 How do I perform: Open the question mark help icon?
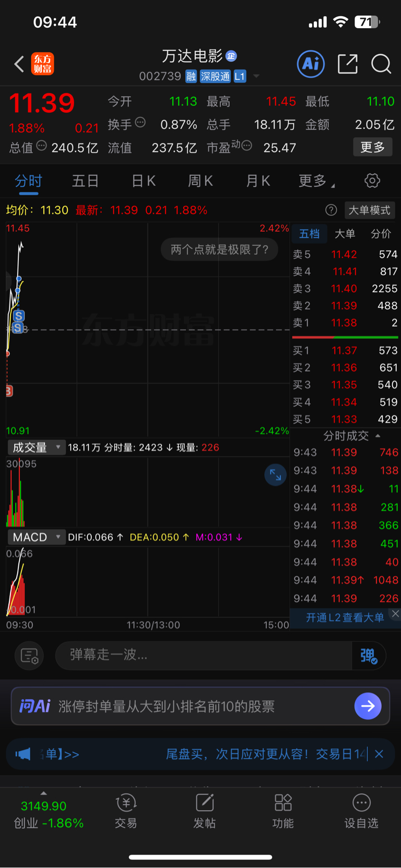(331, 210)
